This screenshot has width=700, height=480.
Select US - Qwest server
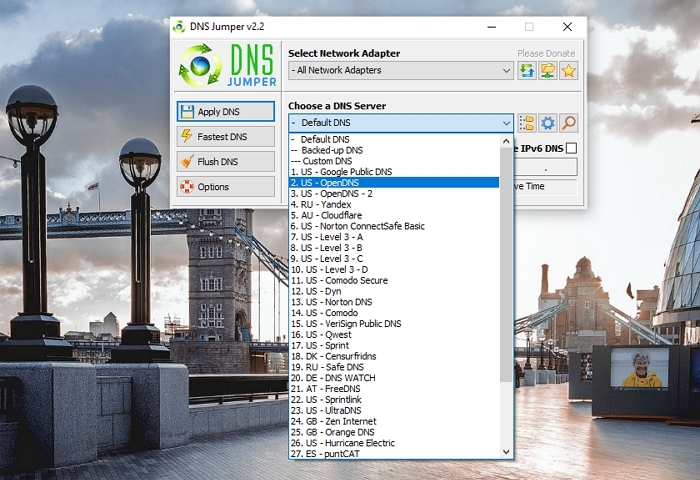pyautogui.click(x=394, y=335)
